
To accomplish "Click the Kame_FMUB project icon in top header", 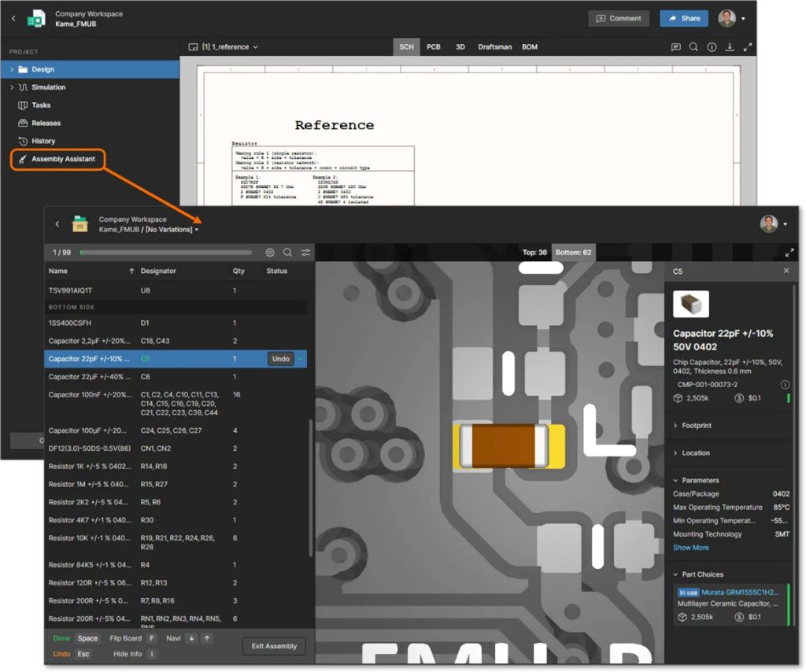I will (x=36, y=19).
